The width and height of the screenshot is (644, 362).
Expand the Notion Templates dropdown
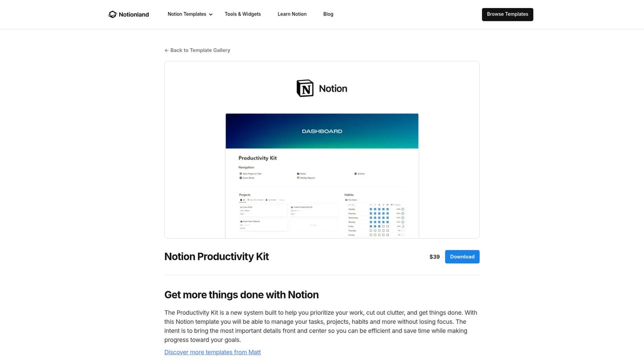[x=189, y=14]
